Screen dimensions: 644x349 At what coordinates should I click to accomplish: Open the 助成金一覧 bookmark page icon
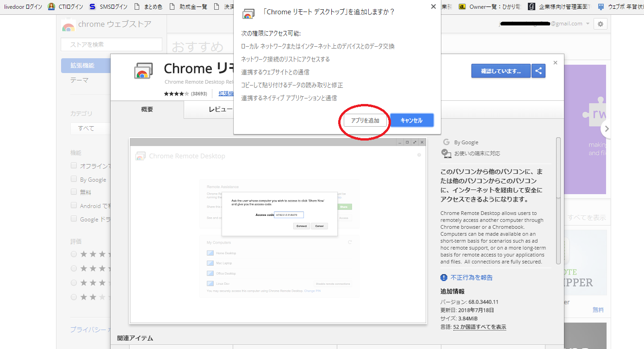click(x=173, y=7)
